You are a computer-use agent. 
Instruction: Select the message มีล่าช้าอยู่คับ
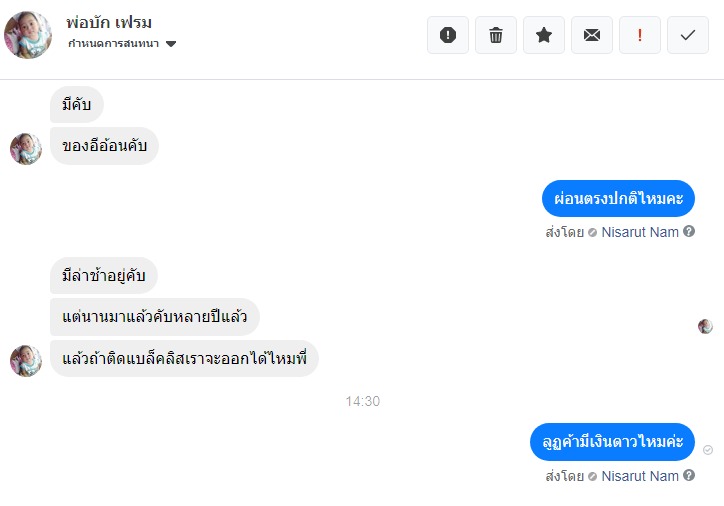pos(104,276)
